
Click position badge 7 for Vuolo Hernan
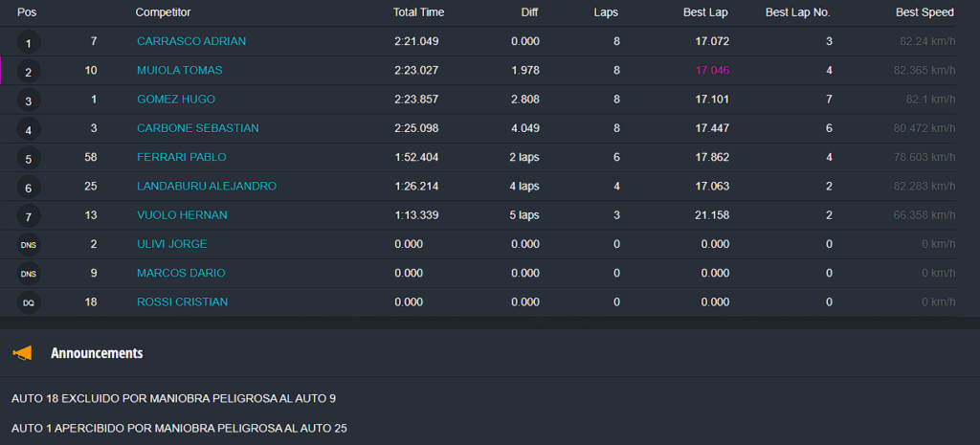[29, 216]
